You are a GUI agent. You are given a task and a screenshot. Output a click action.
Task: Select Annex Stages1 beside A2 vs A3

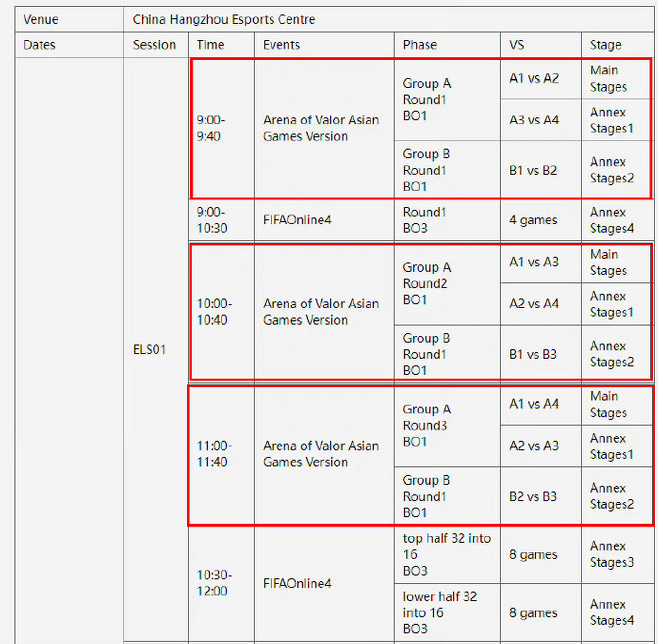tap(617, 446)
